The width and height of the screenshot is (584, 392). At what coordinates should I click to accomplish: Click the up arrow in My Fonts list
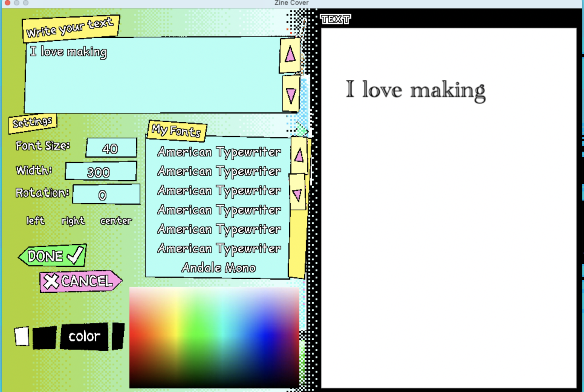tap(299, 156)
